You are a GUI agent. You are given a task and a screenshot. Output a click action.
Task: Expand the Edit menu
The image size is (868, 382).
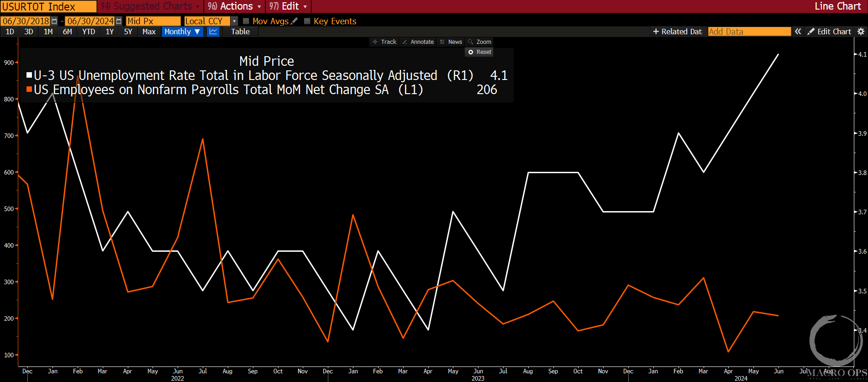(x=288, y=6)
